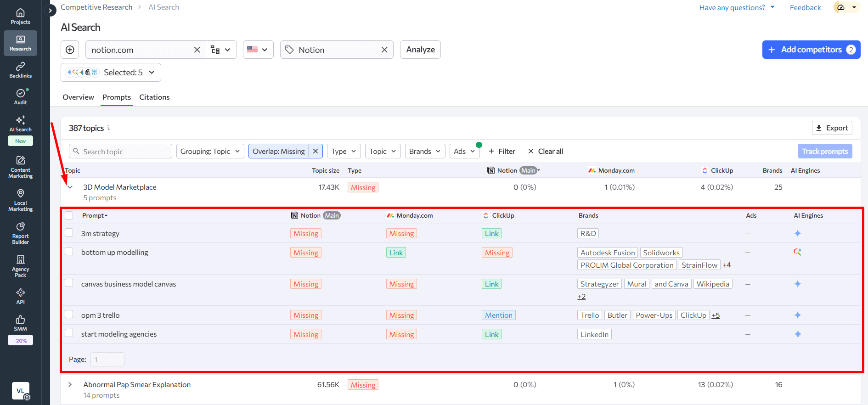Open VL user account avatar
The height and width of the screenshot is (405, 868).
click(x=20, y=391)
